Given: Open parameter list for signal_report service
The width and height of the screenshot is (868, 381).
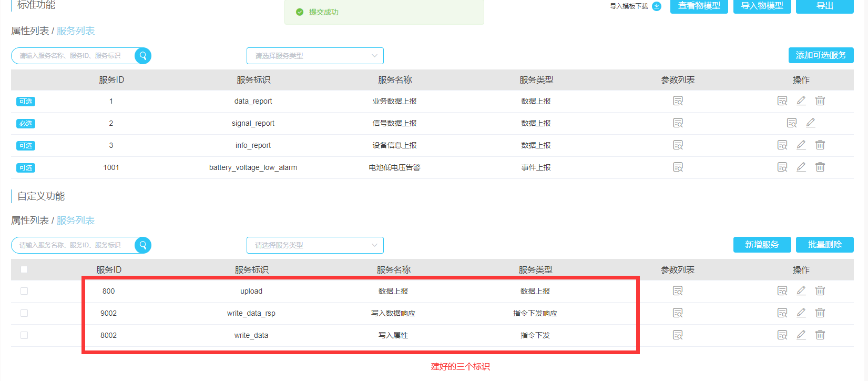Looking at the screenshot, I should pyautogui.click(x=678, y=123).
